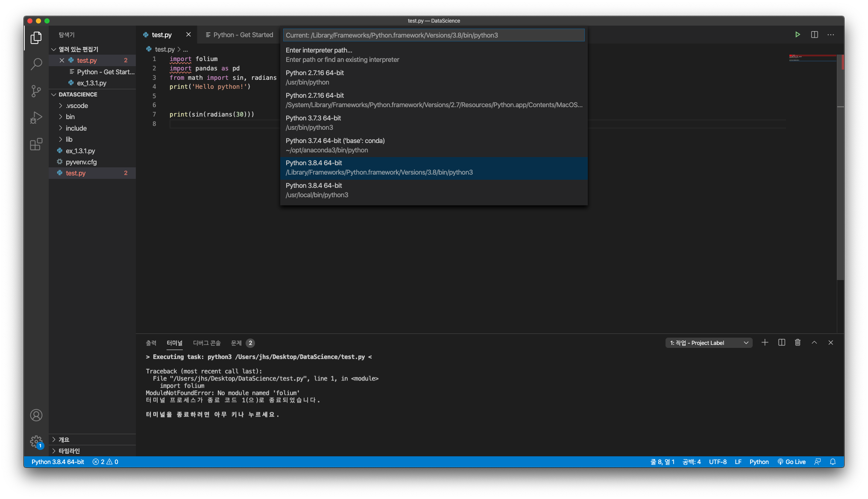Select Python 3.7.3 64-bit interpreter
This screenshot has width=868, height=499.
434,123
